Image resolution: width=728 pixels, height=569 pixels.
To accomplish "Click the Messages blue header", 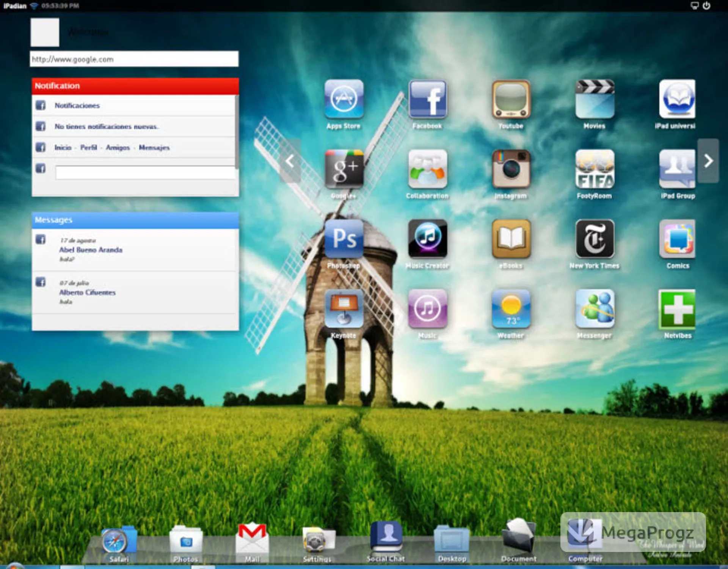I will (x=135, y=220).
